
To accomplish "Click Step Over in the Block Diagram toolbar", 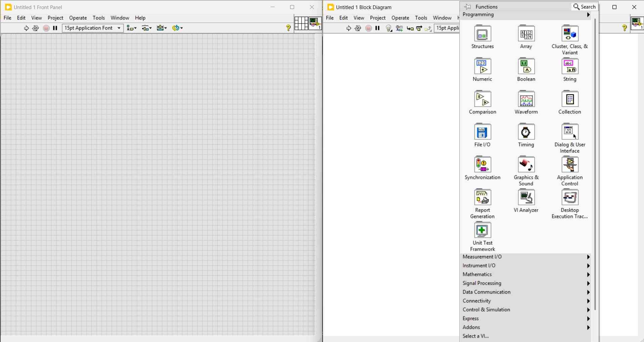I will 419,29.
